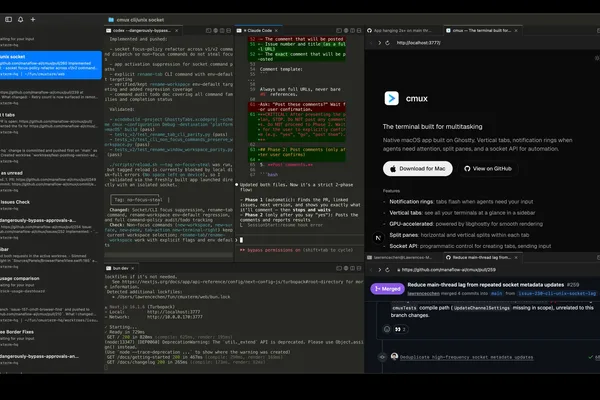Click folder icon beside cmux cli/unix socket title
Image resolution: width=600 pixels, height=400 pixels.
tap(111, 20)
